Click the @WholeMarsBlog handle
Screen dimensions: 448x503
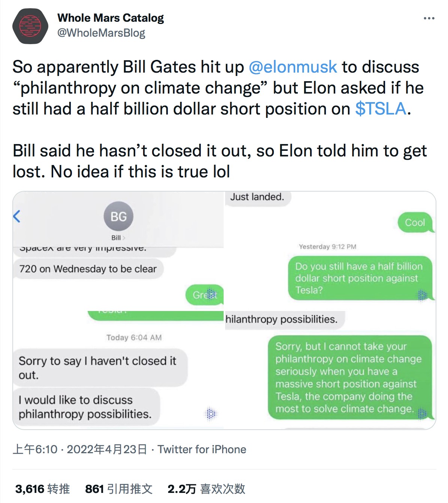coord(101,33)
